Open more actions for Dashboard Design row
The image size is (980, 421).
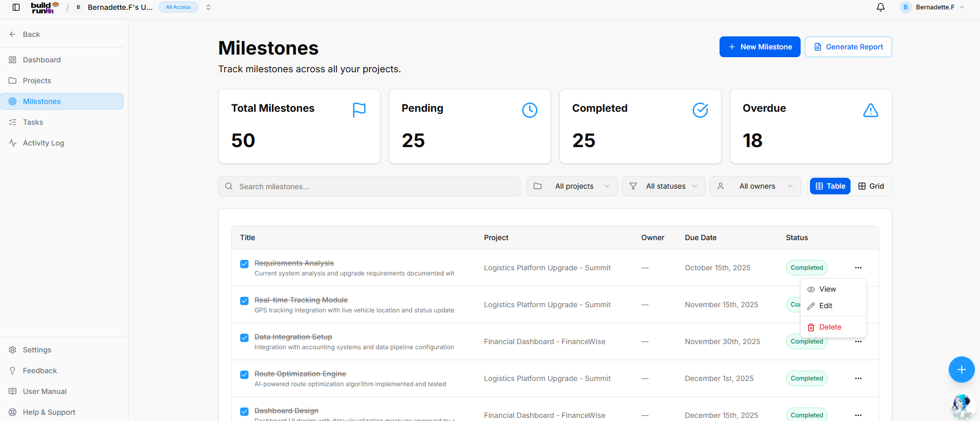858,415
